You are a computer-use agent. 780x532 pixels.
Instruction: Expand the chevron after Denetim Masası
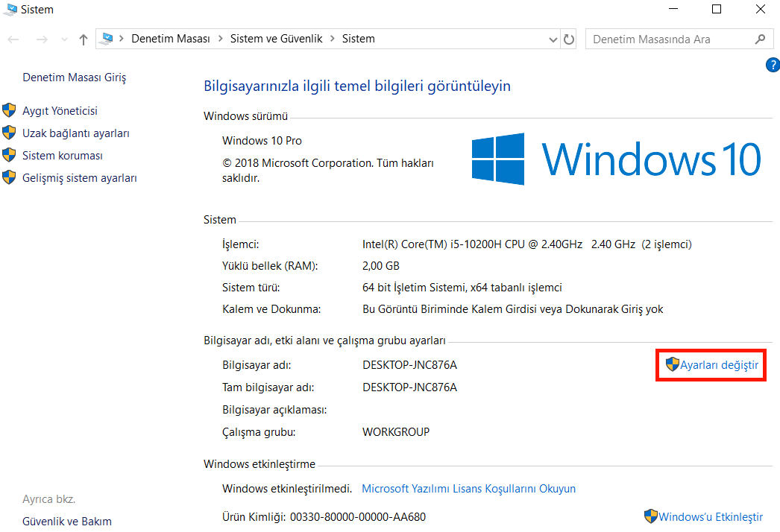coord(221,38)
